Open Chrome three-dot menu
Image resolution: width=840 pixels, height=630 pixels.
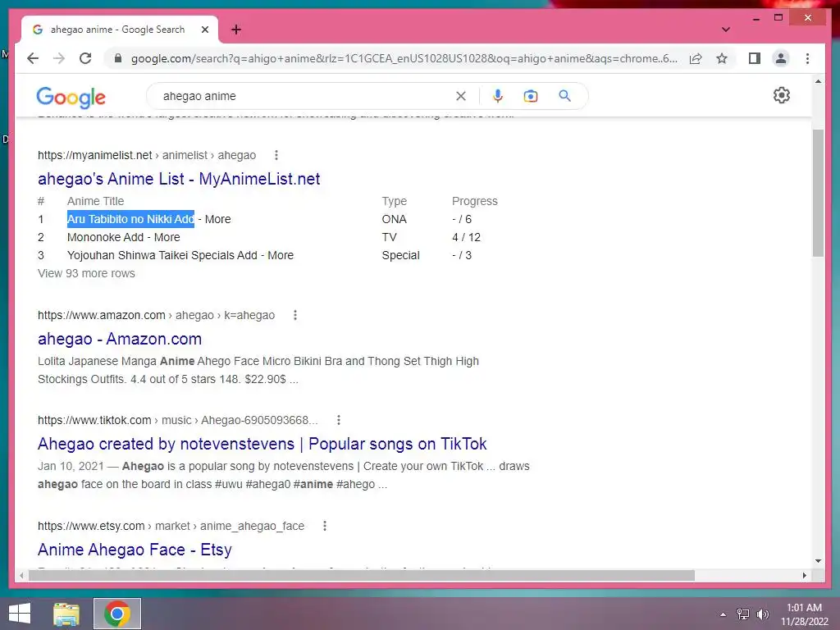tap(807, 58)
